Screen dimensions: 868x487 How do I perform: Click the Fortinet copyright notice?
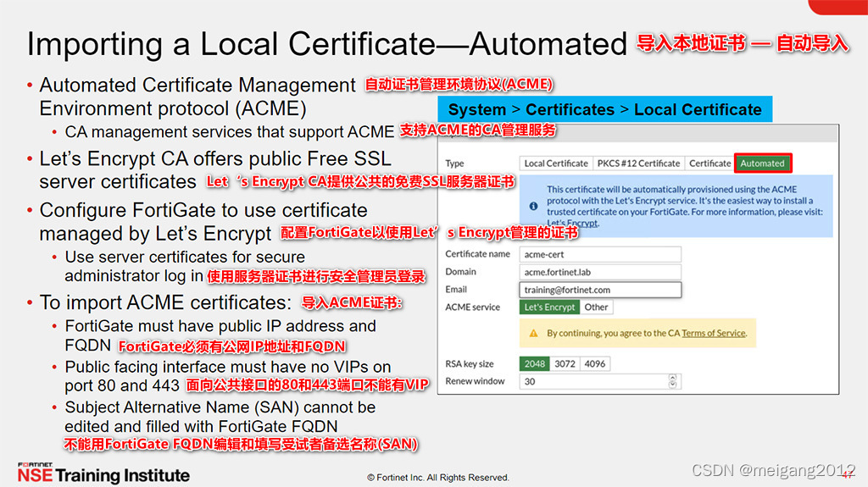(x=438, y=478)
